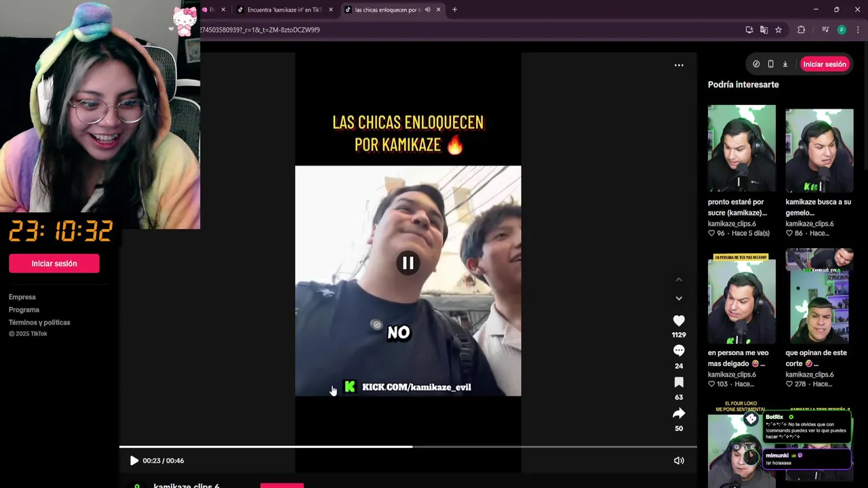Open the Chrome three-dot menu

click(x=858, y=30)
